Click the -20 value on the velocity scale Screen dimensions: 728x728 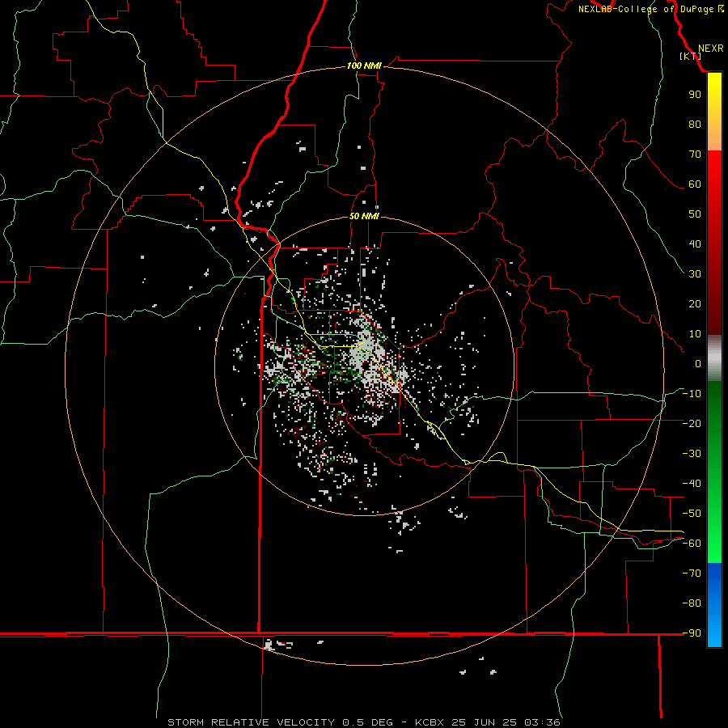[692, 423]
